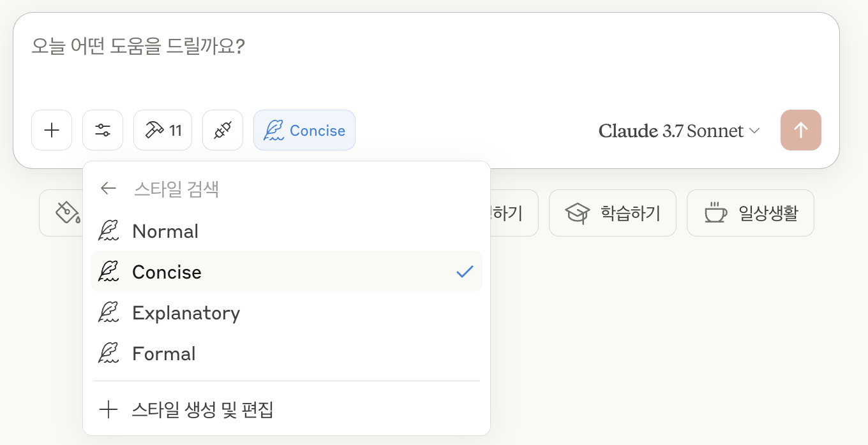This screenshot has width=868, height=445.
Task: Click the 학습하기 suggestion button
Action: pyautogui.click(x=612, y=213)
